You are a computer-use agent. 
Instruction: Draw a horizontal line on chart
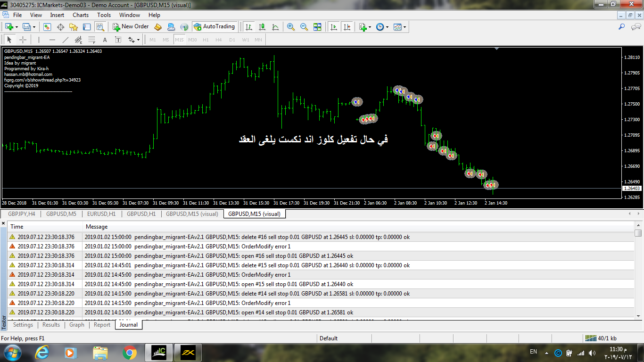(x=52, y=40)
